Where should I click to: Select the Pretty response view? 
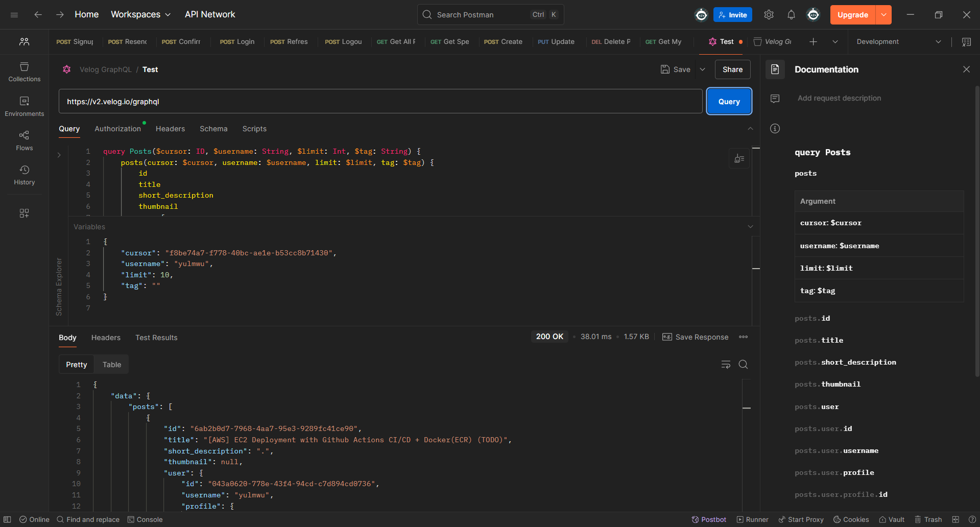coord(77,365)
